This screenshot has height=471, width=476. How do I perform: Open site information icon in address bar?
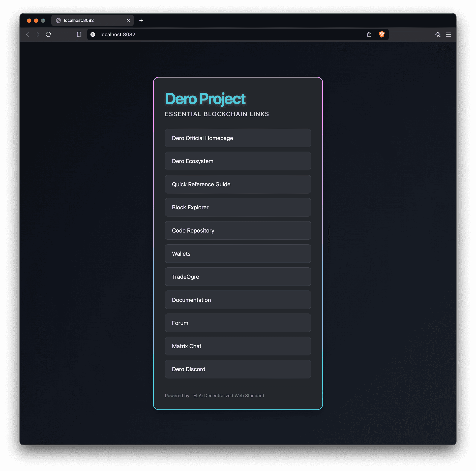(x=93, y=34)
